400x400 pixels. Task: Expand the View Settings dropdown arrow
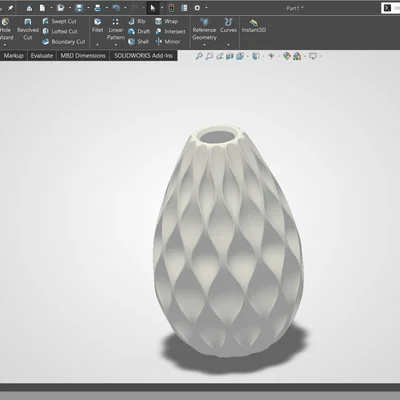coord(320,56)
